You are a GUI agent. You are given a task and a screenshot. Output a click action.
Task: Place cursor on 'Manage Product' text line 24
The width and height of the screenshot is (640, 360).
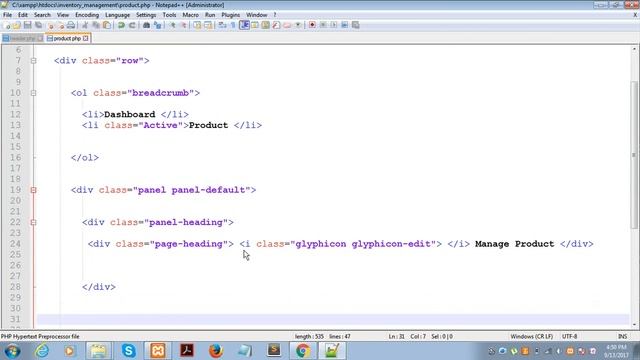514,244
